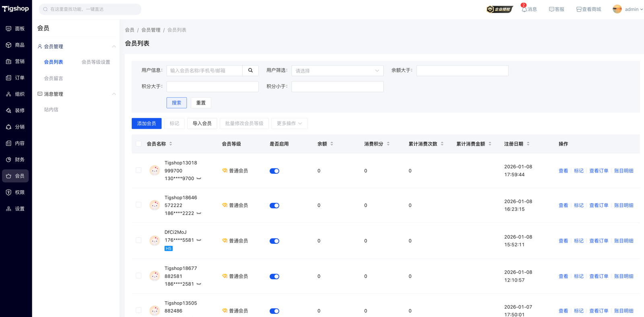The image size is (644, 317).
Task: Open the message notification bell icon
Action: point(524,9)
